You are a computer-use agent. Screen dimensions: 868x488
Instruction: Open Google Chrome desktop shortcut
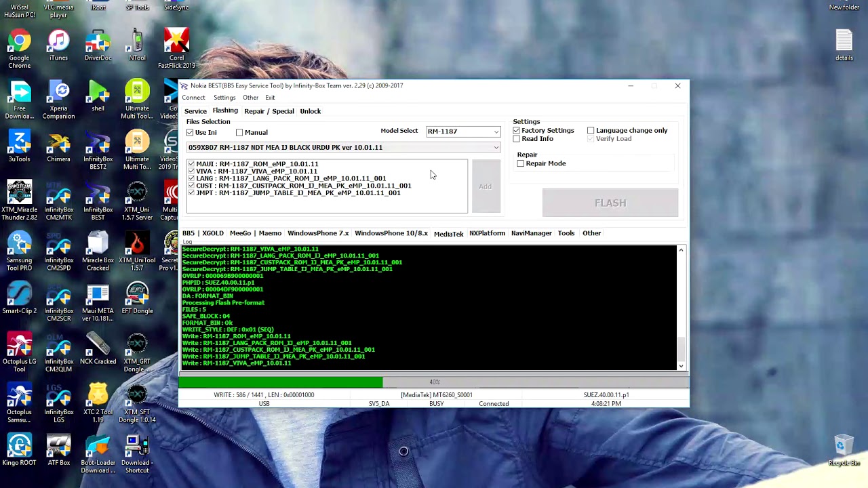[19, 49]
